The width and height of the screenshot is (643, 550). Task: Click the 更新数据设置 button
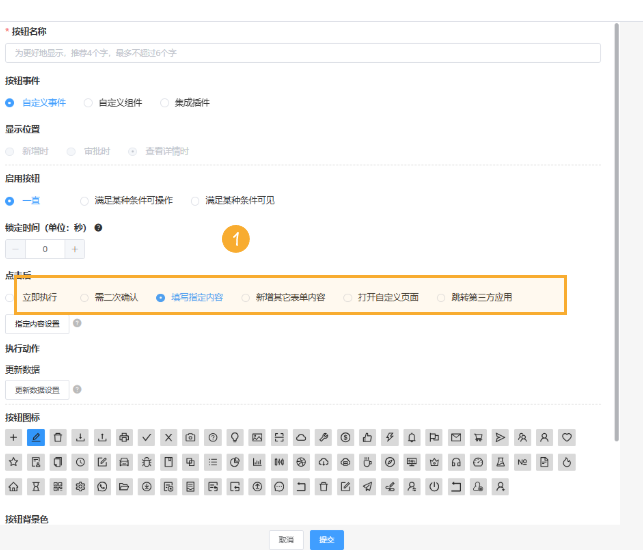click(37, 390)
